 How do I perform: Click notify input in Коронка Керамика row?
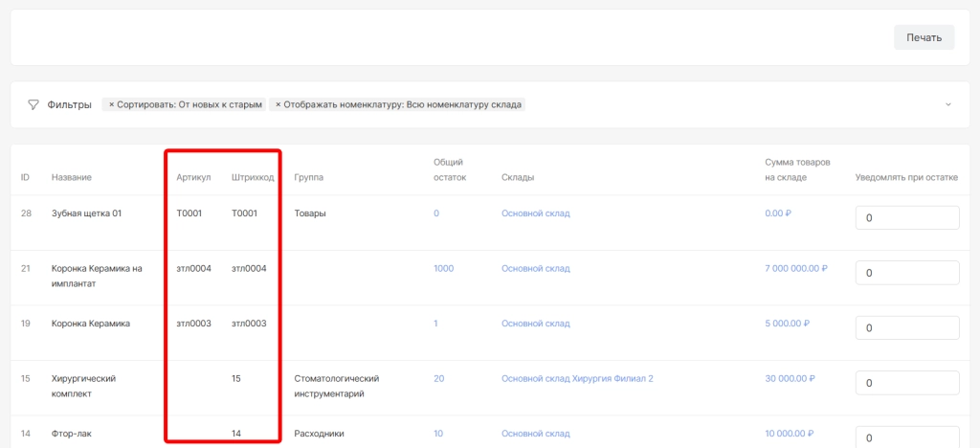pos(906,328)
